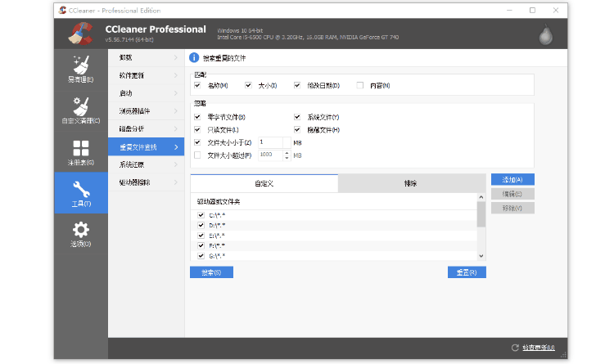This screenshot has height=364, width=614.
Task: Toggle the 大小(I) size match checkbox
Action: (248, 85)
